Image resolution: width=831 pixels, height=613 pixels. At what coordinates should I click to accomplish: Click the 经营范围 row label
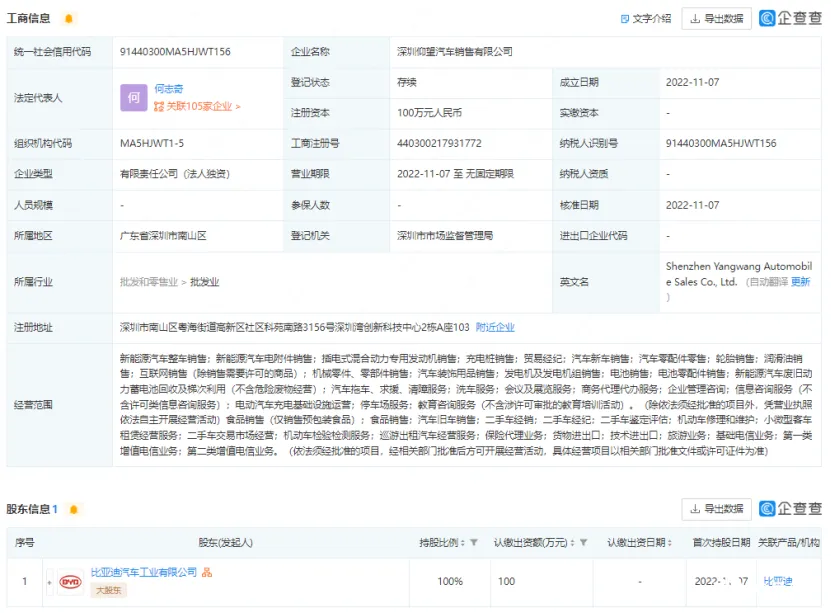(x=33, y=405)
